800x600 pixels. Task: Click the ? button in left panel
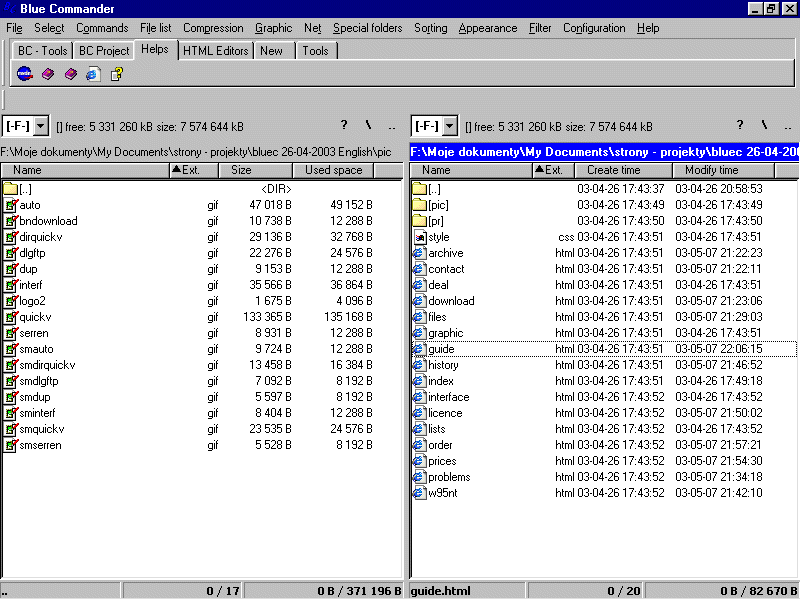(344, 125)
